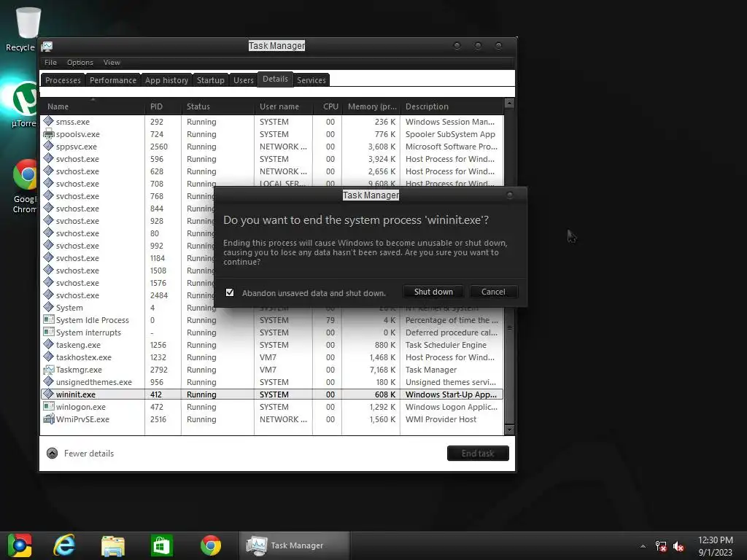This screenshot has height=560, width=747.
Task: Click scrollbar down arrow in process list
Action: click(x=509, y=429)
